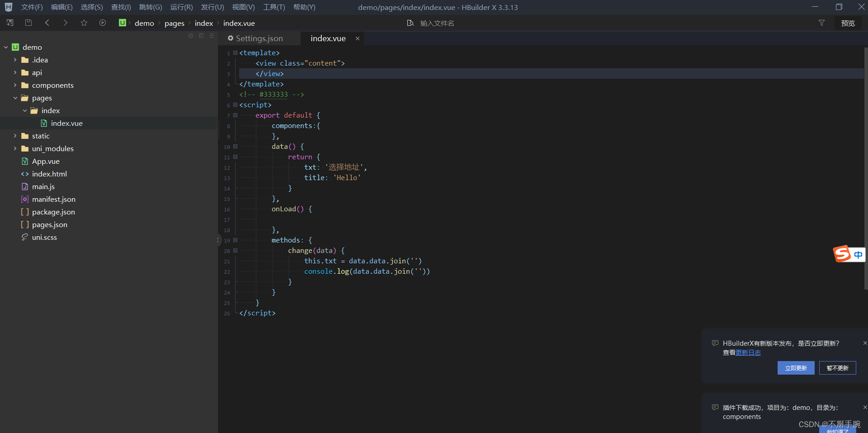Expand the .idea folder
The height and width of the screenshot is (433, 868).
15,60
